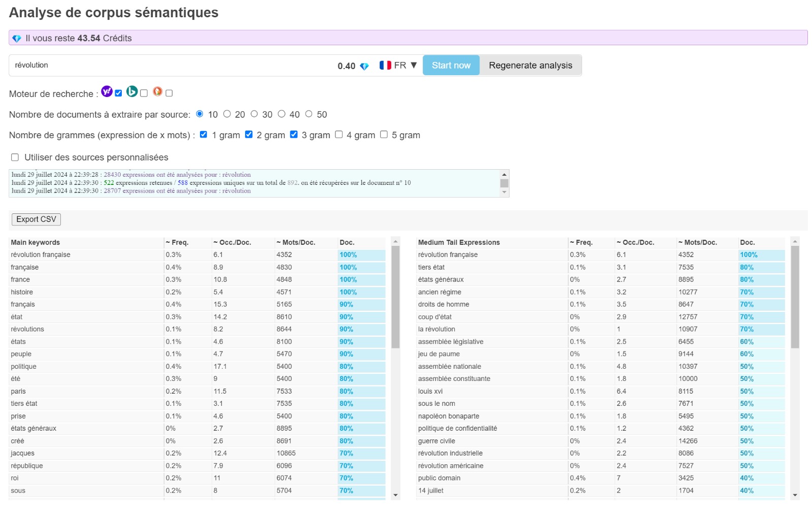Select 30 documents per source

point(254,114)
